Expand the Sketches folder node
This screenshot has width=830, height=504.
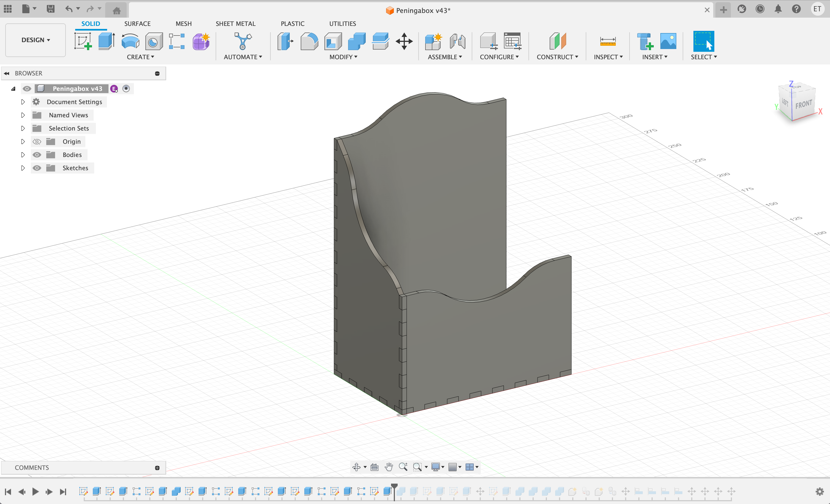click(23, 168)
